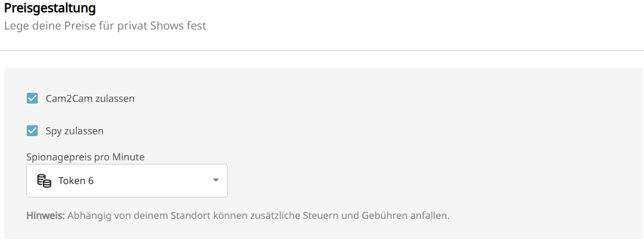Click the word 'anfallen' ending the note
Viewport: 644px width, 242px height.
(431, 216)
